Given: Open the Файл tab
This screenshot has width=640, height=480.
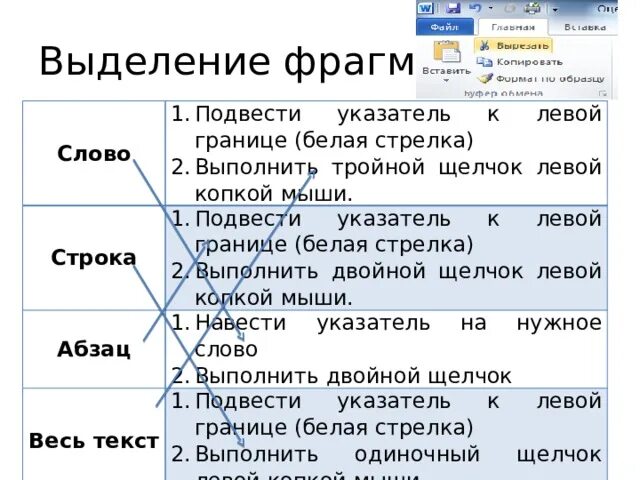Looking at the screenshot, I should click(445, 27).
